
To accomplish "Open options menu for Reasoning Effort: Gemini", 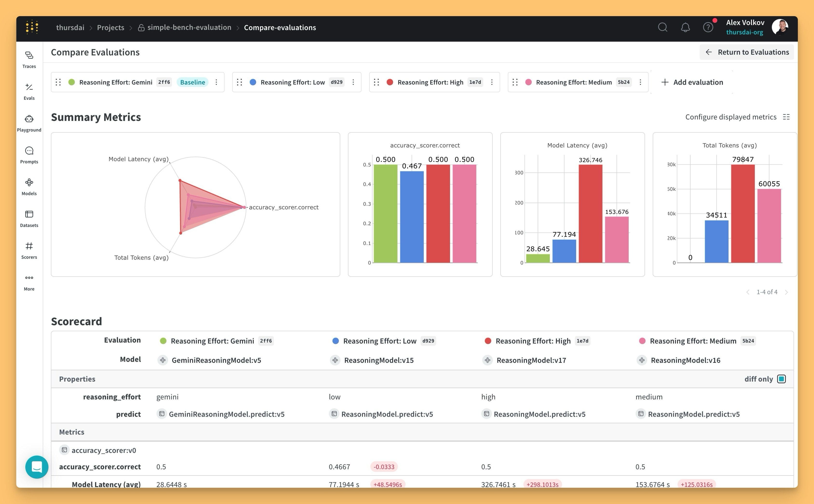I will 216,82.
